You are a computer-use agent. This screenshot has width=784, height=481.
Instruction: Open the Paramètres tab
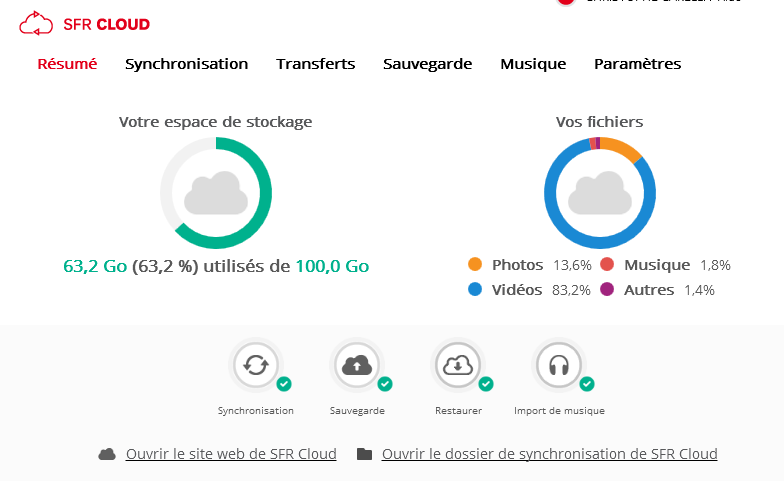[637, 64]
